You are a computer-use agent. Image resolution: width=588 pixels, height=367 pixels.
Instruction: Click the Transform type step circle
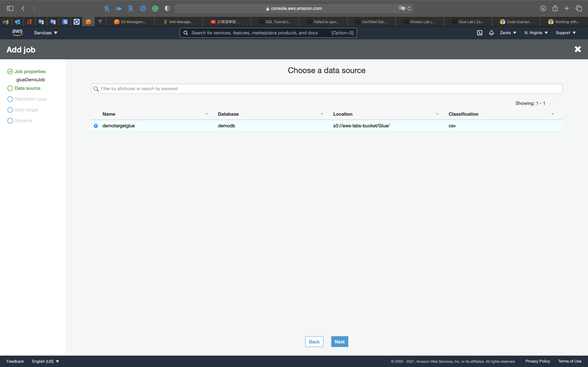(10, 99)
